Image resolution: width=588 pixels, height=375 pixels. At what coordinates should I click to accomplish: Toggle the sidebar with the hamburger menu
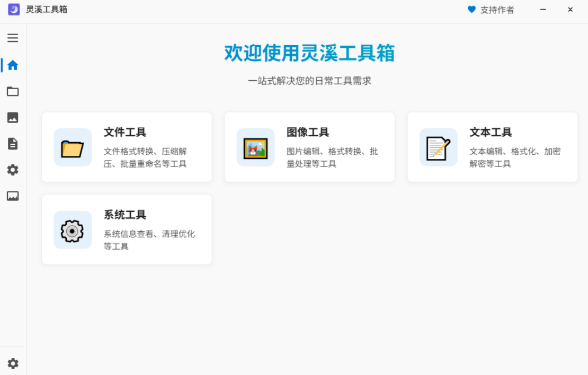[12, 38]
